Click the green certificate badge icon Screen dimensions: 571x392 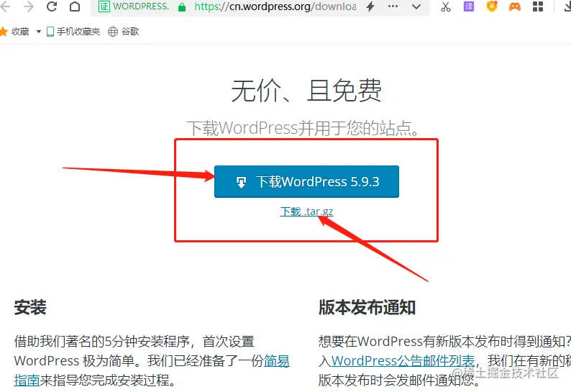[x=104, y=6]
